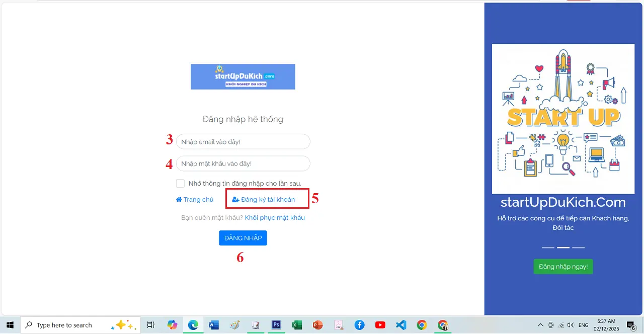This screenshot has height=334, width=644.
Task: Click the startUpDuKich.com logo banner
Action: (243, 76)
